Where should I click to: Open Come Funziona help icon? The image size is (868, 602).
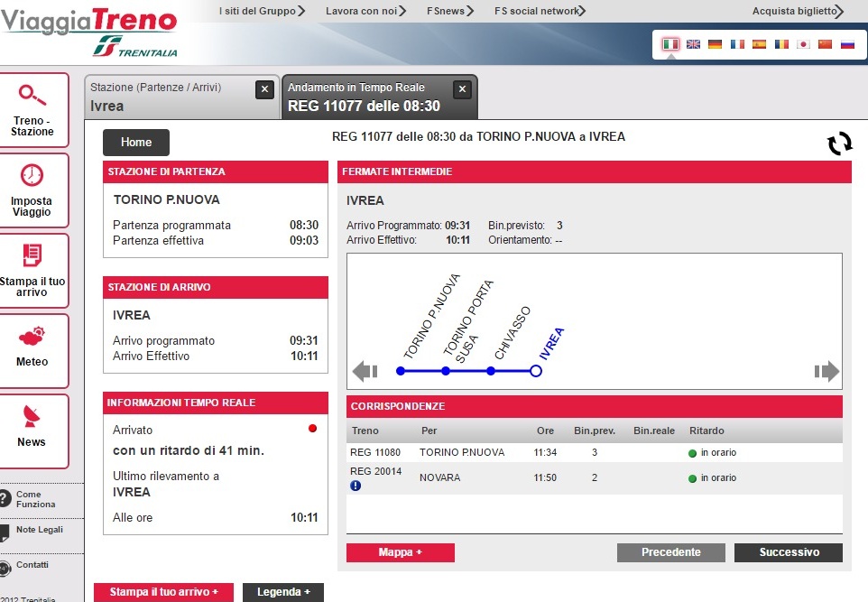pyautogui.click(x=5, y=498)
